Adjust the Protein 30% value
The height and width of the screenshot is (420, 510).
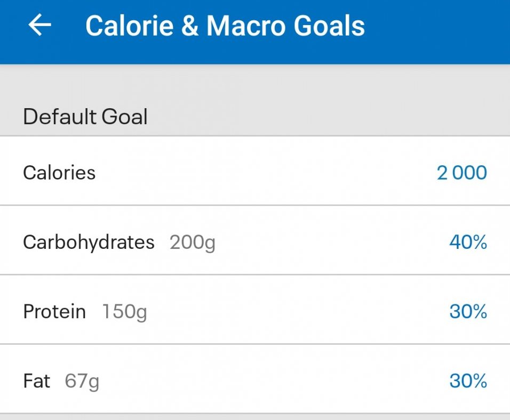[468, 312]
